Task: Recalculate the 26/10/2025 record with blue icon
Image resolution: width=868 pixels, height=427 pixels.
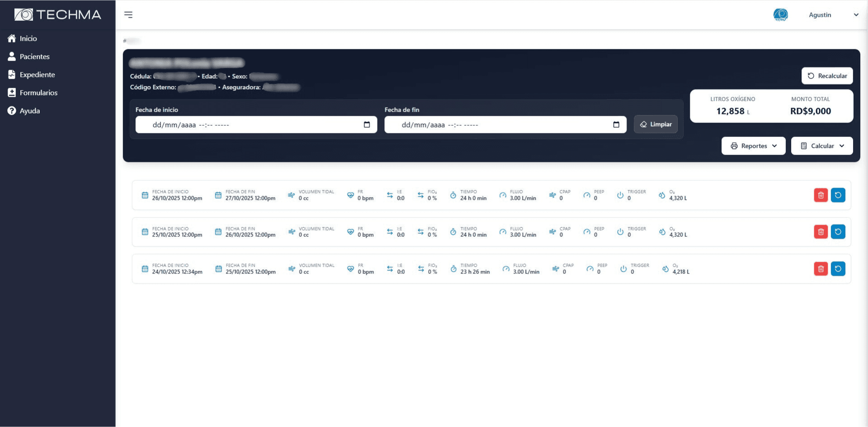Action: [x=838, y=195]
